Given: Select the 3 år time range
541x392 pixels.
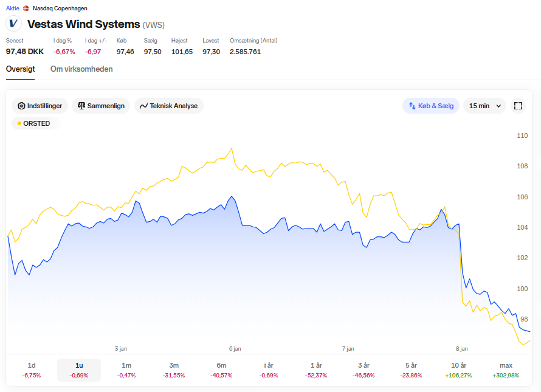Looking at the screenshot, I should (364, 370).
